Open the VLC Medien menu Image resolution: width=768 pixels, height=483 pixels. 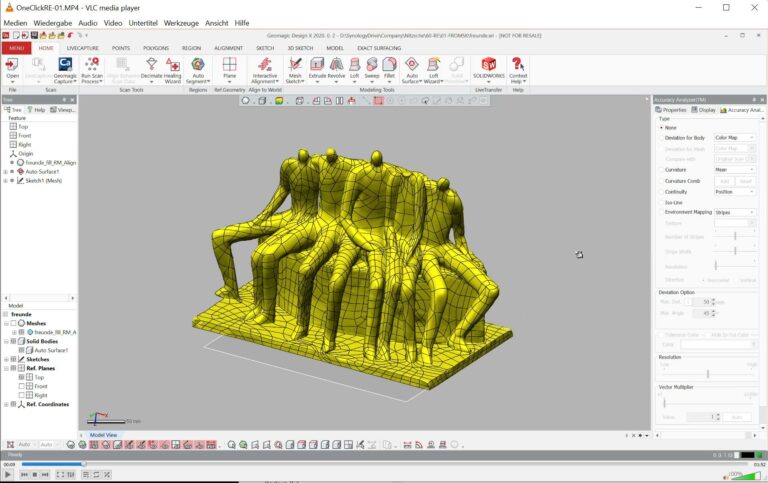[x=15, y=23]
